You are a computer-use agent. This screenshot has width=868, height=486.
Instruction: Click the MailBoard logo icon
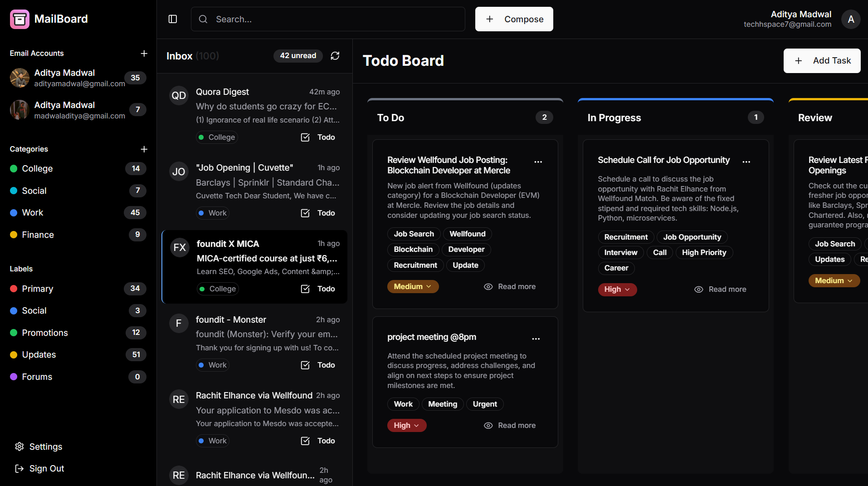[x=20, y=19]
